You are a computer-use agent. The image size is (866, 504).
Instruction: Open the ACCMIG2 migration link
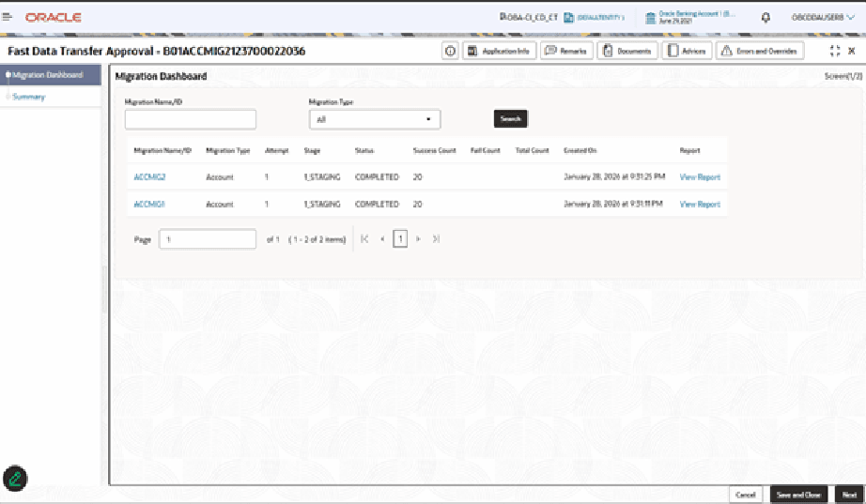(149, 177)
